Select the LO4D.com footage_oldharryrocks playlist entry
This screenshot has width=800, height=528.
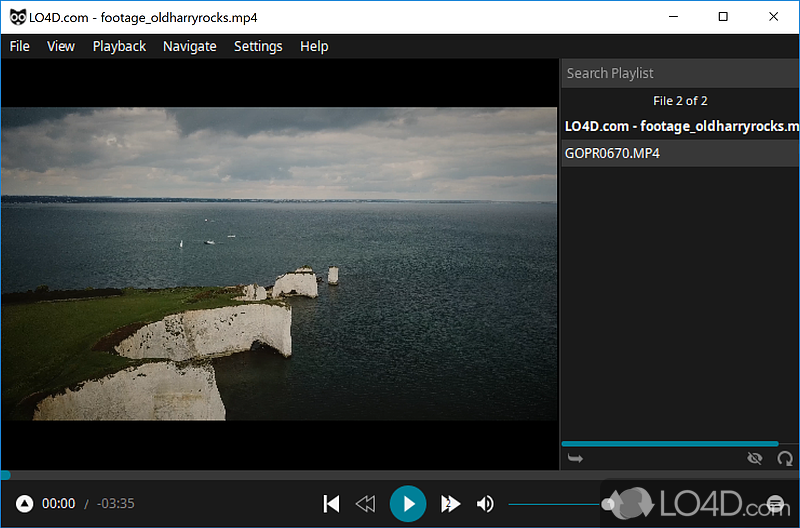click(x=680, y=126)
